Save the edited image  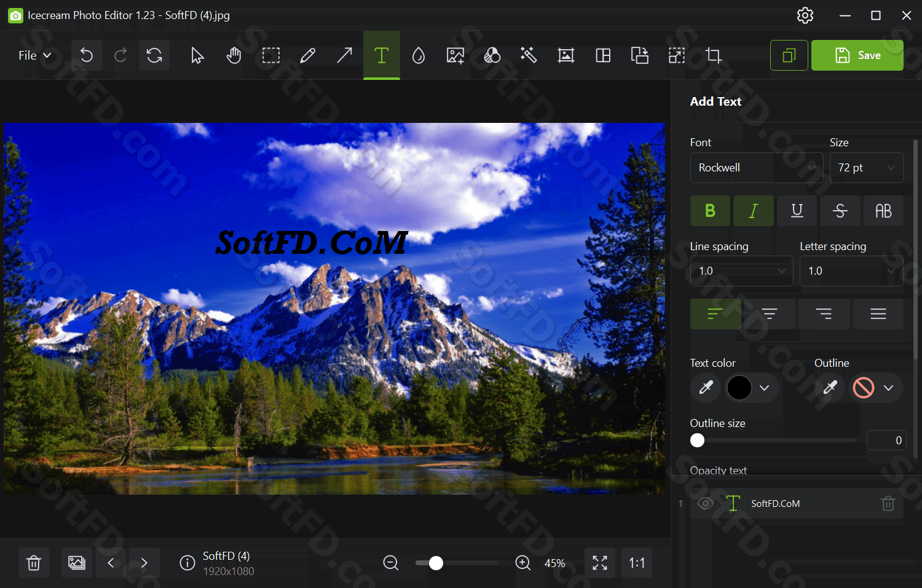click(x=857, y=55)
